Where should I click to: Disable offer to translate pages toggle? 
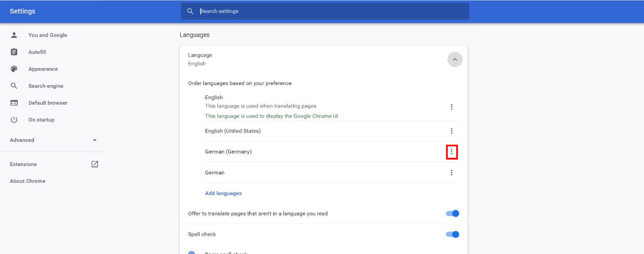pos(452,214)
